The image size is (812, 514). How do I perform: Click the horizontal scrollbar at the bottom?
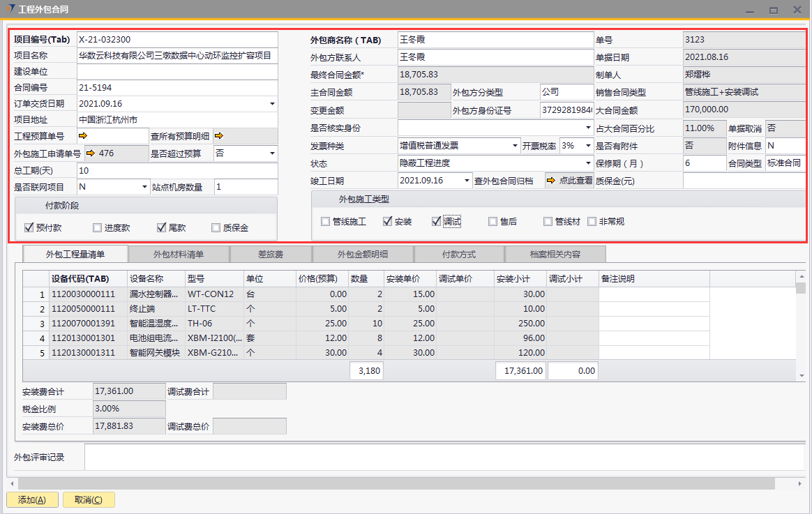391,483
